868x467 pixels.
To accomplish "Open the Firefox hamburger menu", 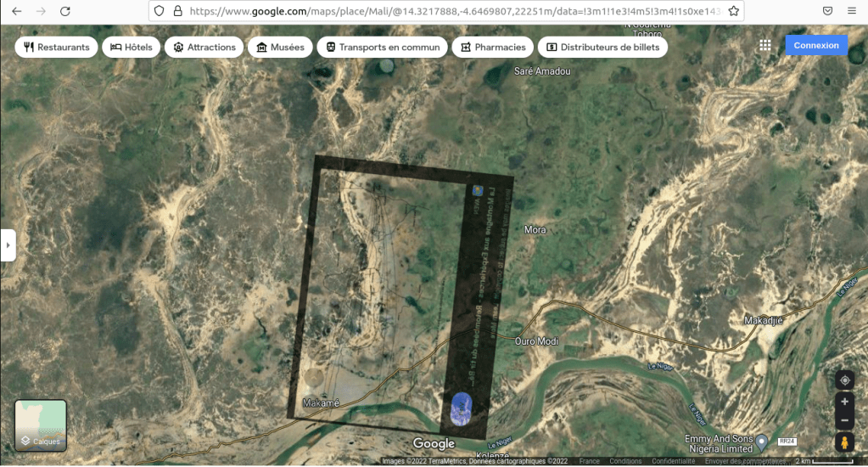I will [x=851, y=11].
